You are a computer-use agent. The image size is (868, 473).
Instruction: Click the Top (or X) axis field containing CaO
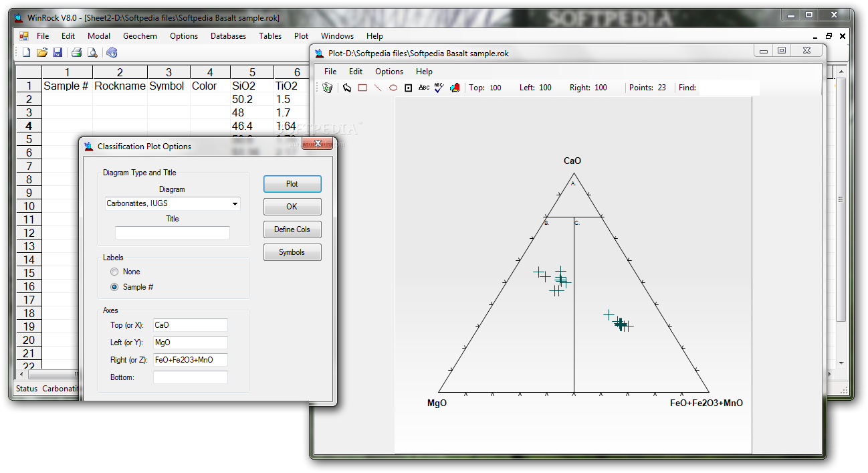pos(191,325)
